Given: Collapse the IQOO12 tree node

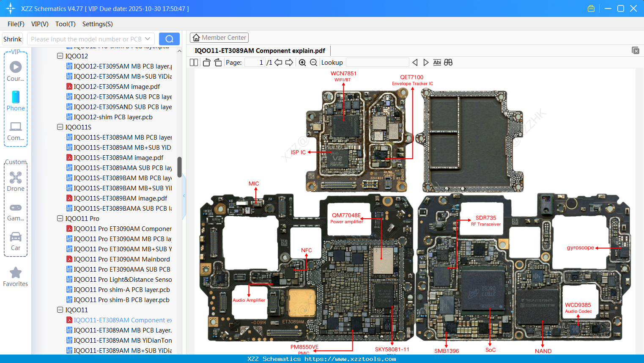Looking at the screenshot, I should tap(60, 56).
